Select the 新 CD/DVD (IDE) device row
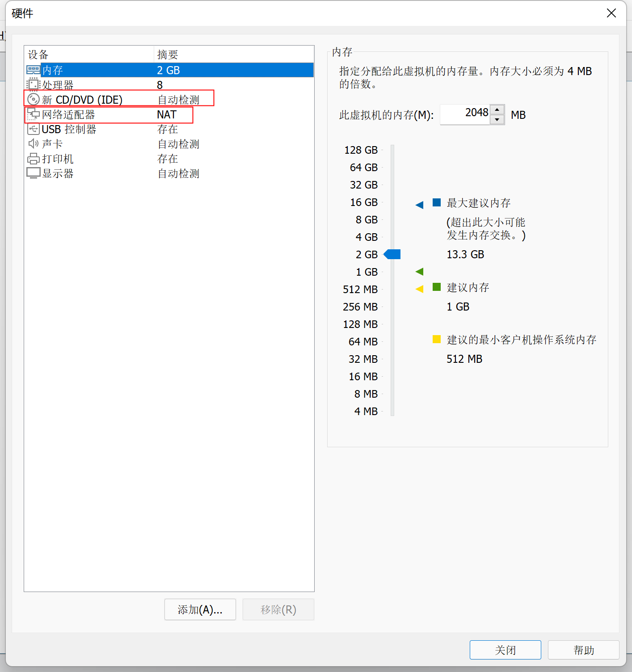This screenshot has height=672, width=632. pos(169,100)
